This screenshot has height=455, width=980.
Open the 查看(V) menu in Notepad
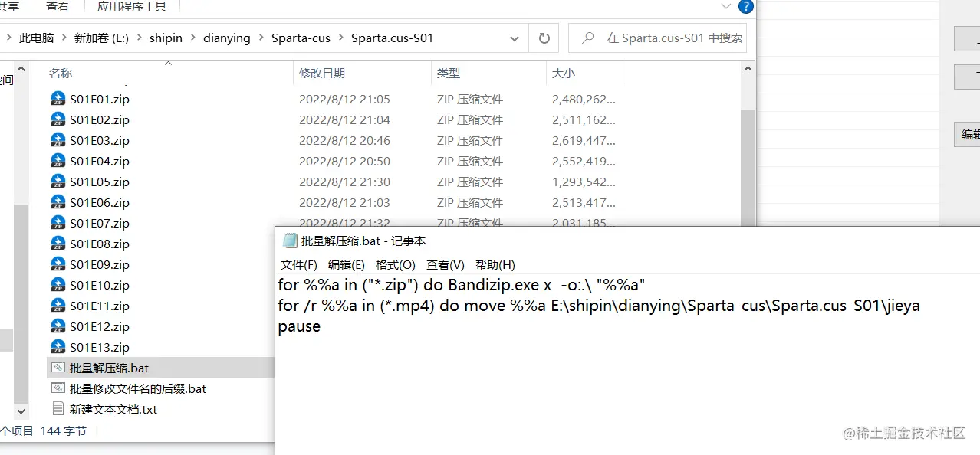click(x=446, y=264)
